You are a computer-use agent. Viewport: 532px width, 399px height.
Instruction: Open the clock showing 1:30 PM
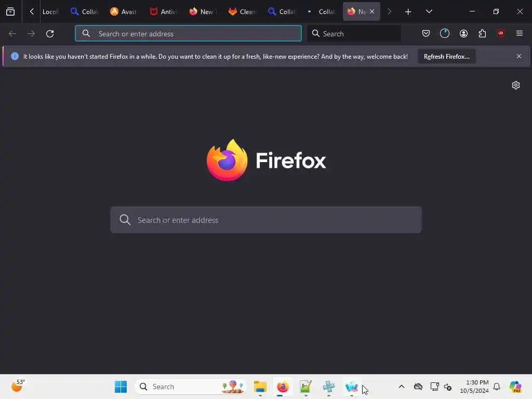(x=474, y=387)
